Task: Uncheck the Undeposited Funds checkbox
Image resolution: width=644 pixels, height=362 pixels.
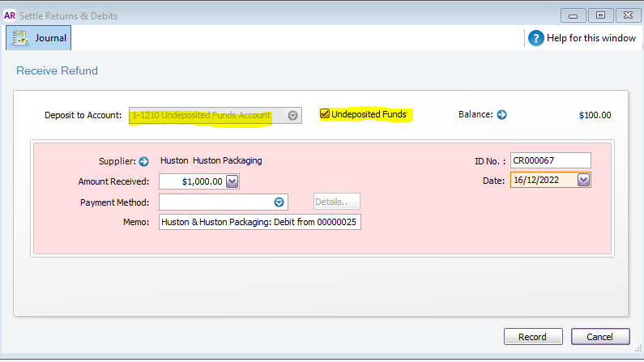Action: pyautogui.click(x=326, y=114)
